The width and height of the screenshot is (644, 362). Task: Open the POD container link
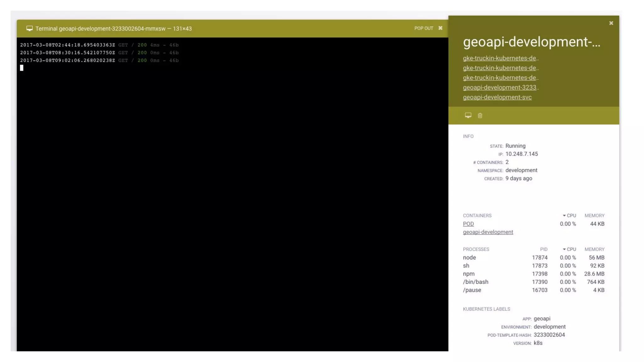(468, 224)
